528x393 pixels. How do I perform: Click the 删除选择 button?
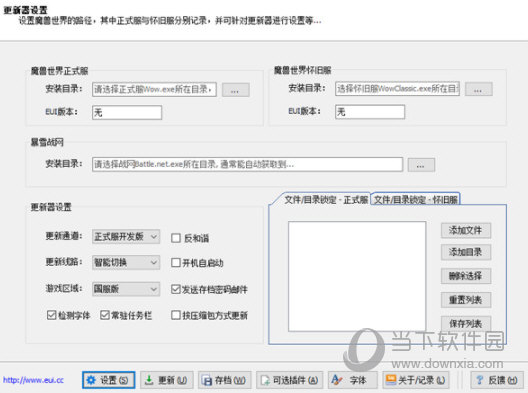(466, 276)
